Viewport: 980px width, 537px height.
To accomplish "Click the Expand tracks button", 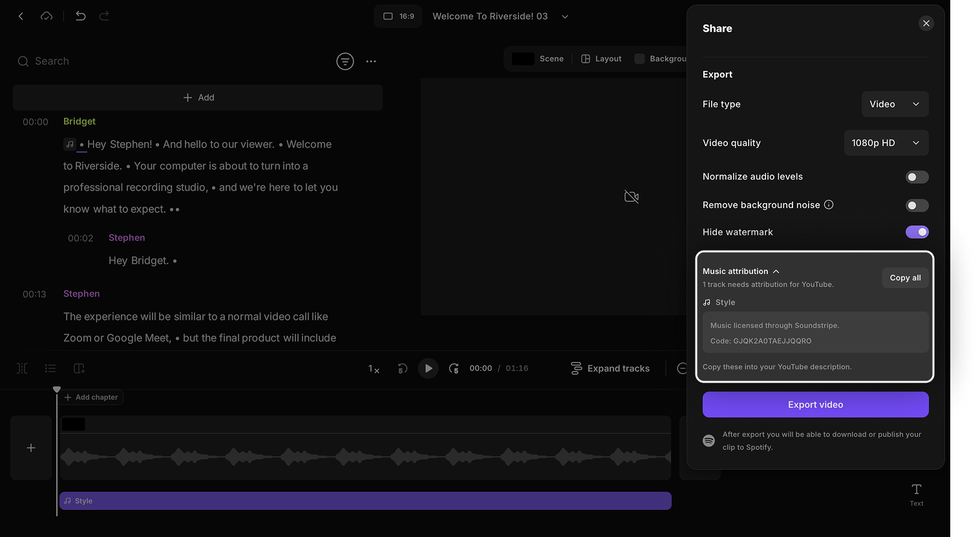I will tap(610, 368).
